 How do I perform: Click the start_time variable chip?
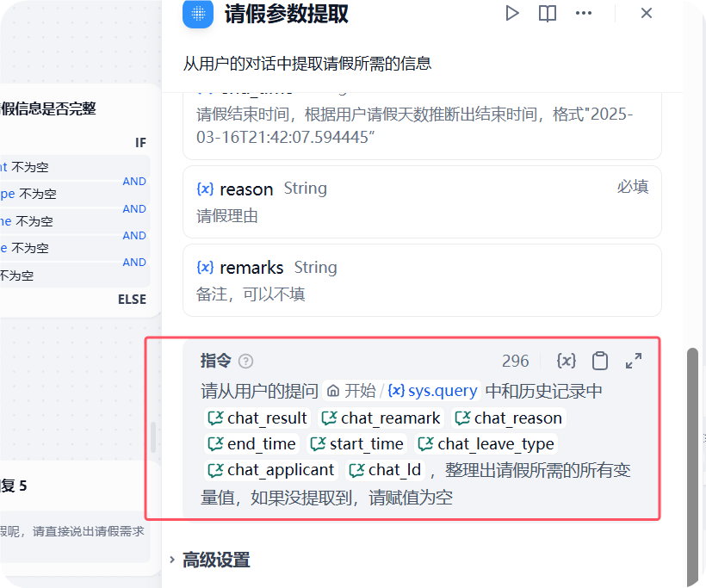point(357,444)
